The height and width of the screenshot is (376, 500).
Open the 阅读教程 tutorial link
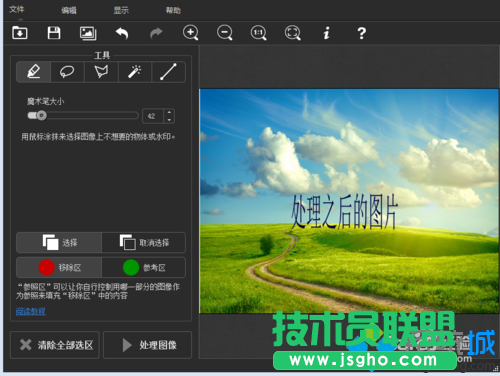coord(31,311)
